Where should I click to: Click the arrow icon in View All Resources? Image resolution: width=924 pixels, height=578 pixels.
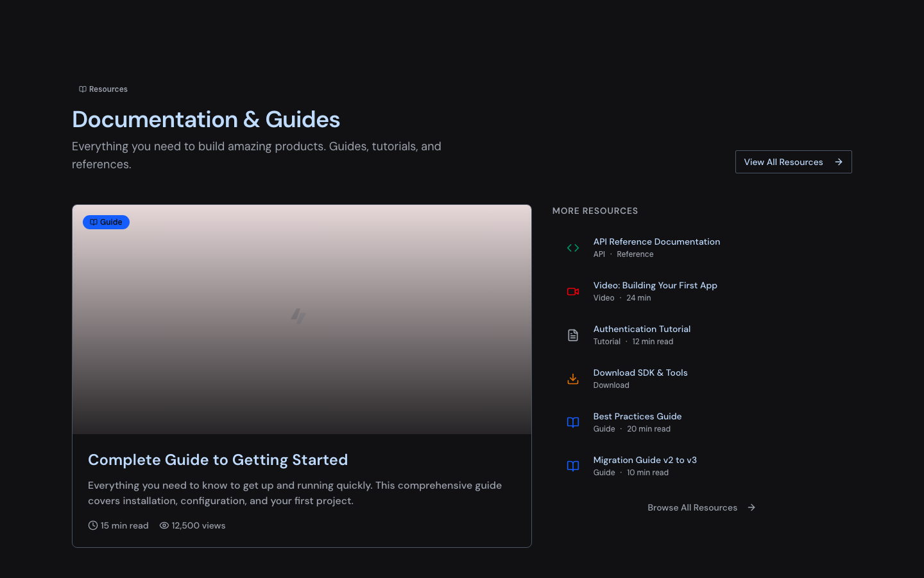(x=839, y=162)
